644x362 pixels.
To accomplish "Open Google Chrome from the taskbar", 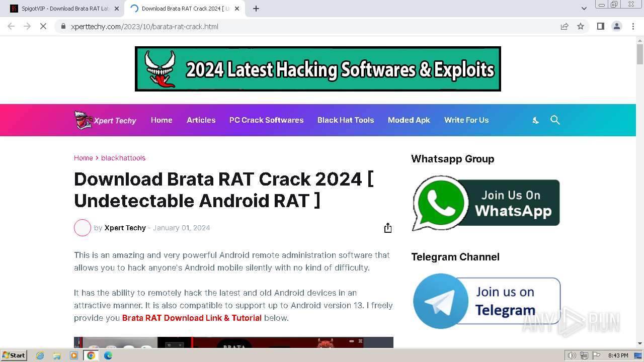I will 91,355.
